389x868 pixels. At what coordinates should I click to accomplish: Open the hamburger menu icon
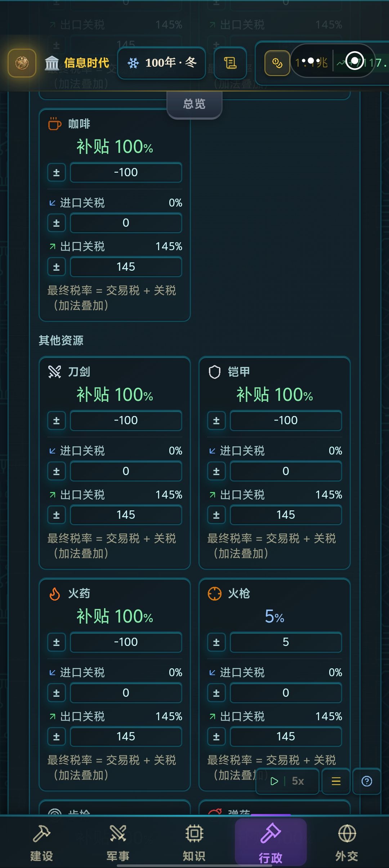336,781
